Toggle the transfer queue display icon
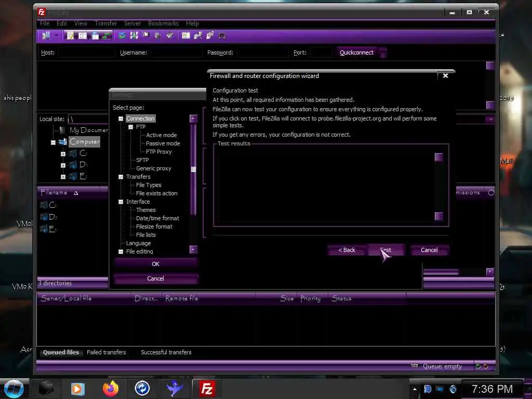The height and width of the screenshot is (399, 532). 107,36
